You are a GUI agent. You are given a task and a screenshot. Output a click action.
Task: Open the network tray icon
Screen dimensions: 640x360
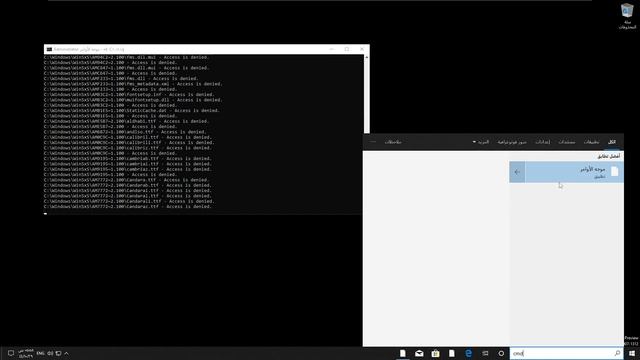(x=58, y=353)
